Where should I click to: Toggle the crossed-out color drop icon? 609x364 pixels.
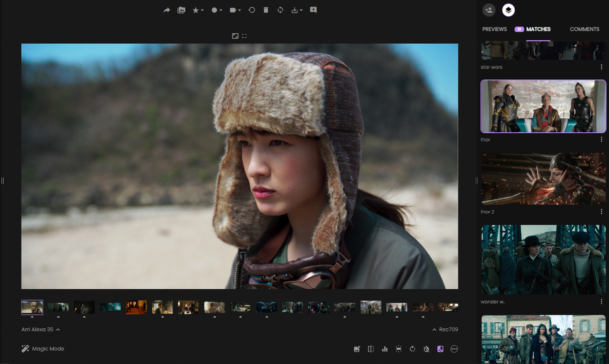point(426,349)
